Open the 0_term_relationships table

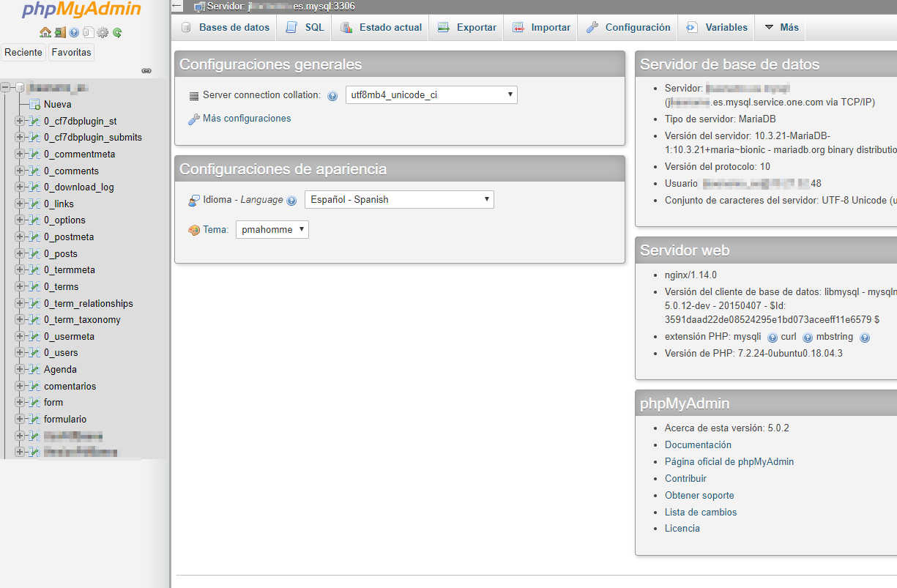coord(89,303)
